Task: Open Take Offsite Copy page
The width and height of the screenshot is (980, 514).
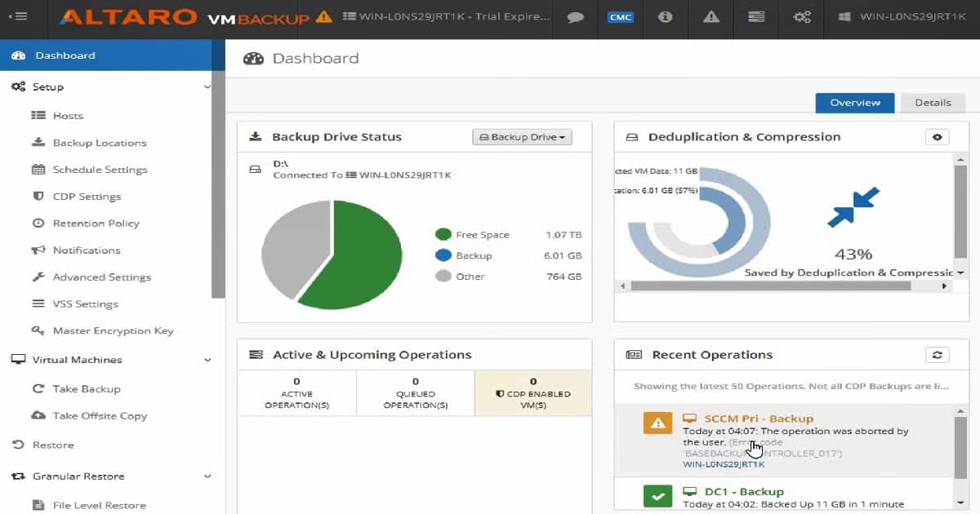Action: 100,416
